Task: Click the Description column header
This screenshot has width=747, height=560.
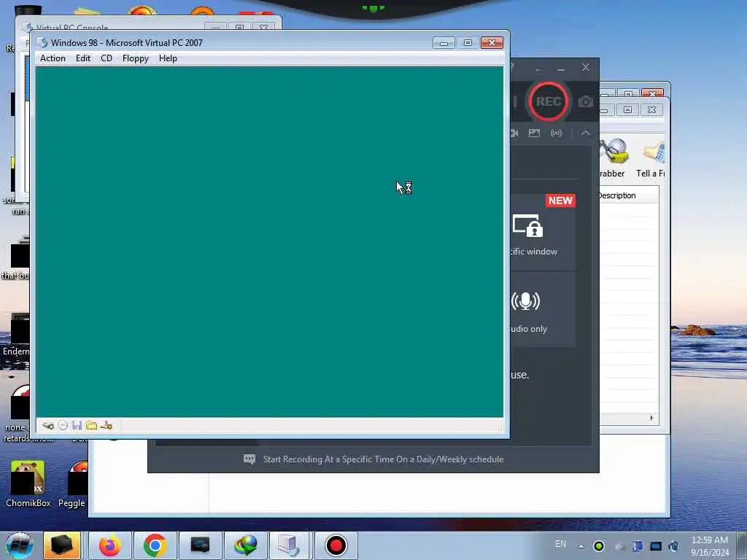Action: (x=628, y=195)
